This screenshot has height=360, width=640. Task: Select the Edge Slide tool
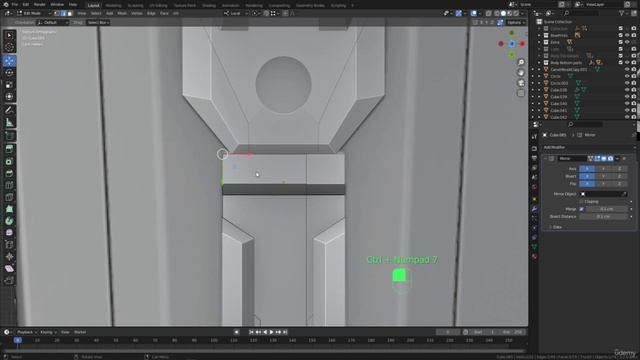pyautogui.click(x=9, y=244)
